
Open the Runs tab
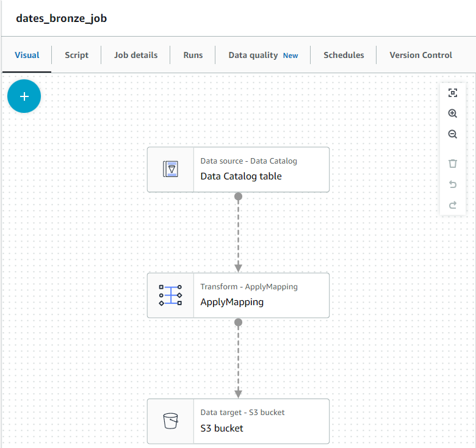pos(193,55)
